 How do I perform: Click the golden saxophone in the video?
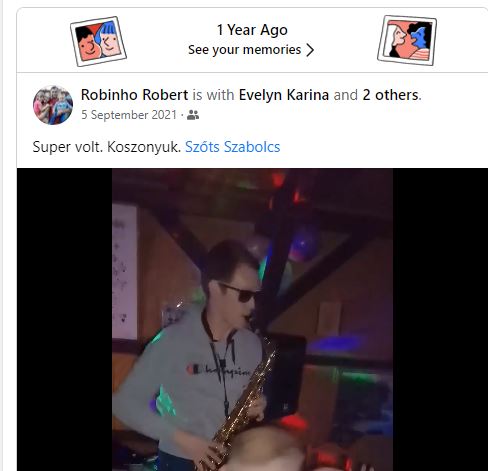pos(240,400)
